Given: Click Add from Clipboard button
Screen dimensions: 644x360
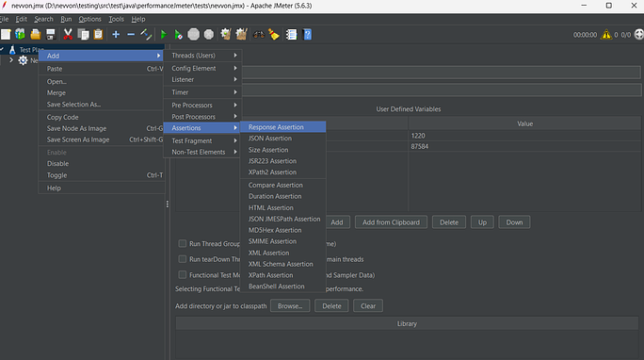Looking at the screenshot, I should pos(391,222).
